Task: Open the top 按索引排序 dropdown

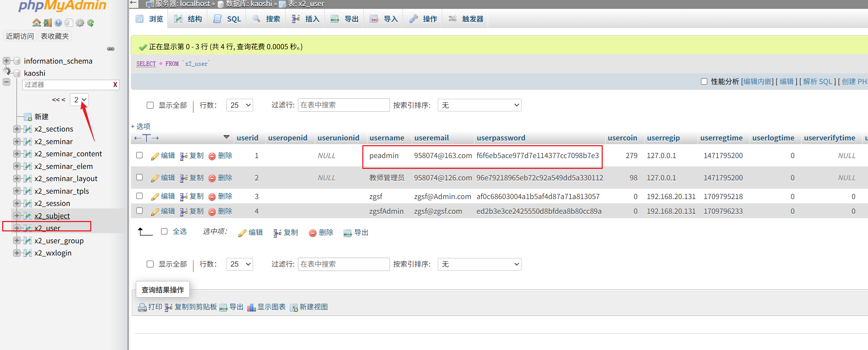Action: [479, 105]
